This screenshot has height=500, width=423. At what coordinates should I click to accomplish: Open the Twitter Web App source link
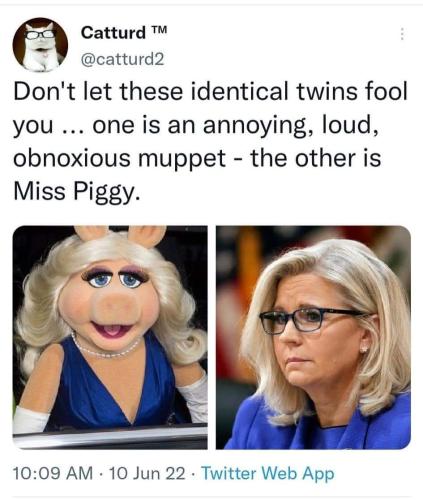[268, 473]
